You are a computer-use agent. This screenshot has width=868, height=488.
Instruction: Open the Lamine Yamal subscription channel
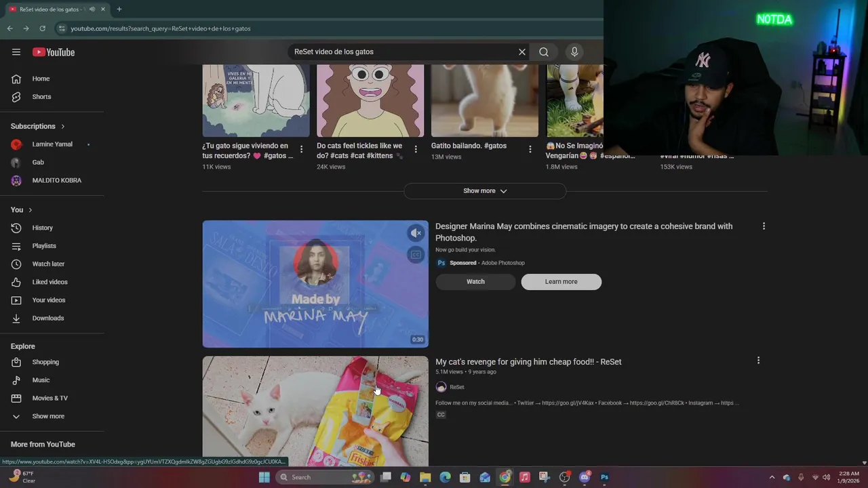click(52, 144)
